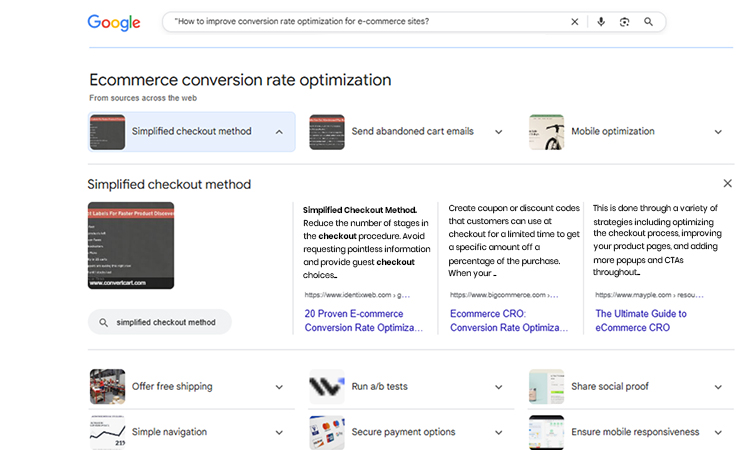Click the snippet about variety of strategies

[657, 240]
